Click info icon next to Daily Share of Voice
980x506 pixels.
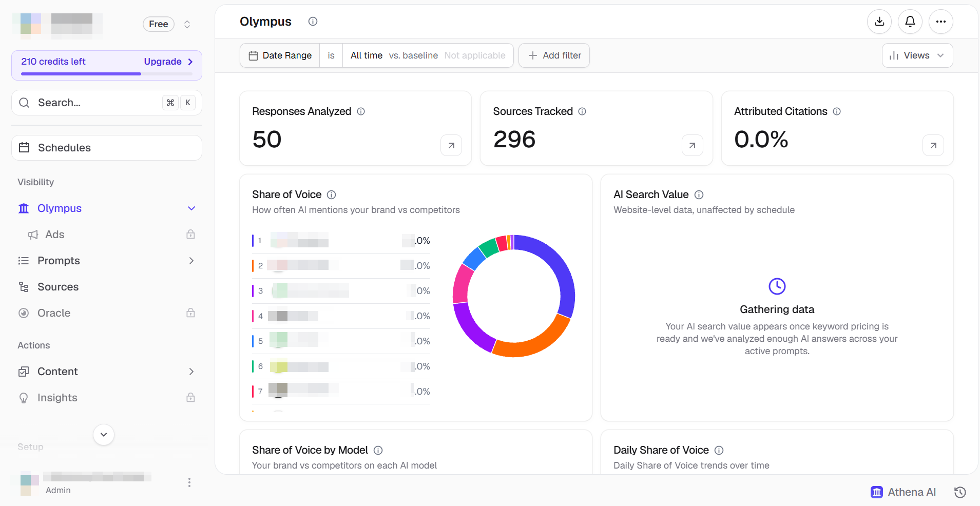(x=719, y=450)
